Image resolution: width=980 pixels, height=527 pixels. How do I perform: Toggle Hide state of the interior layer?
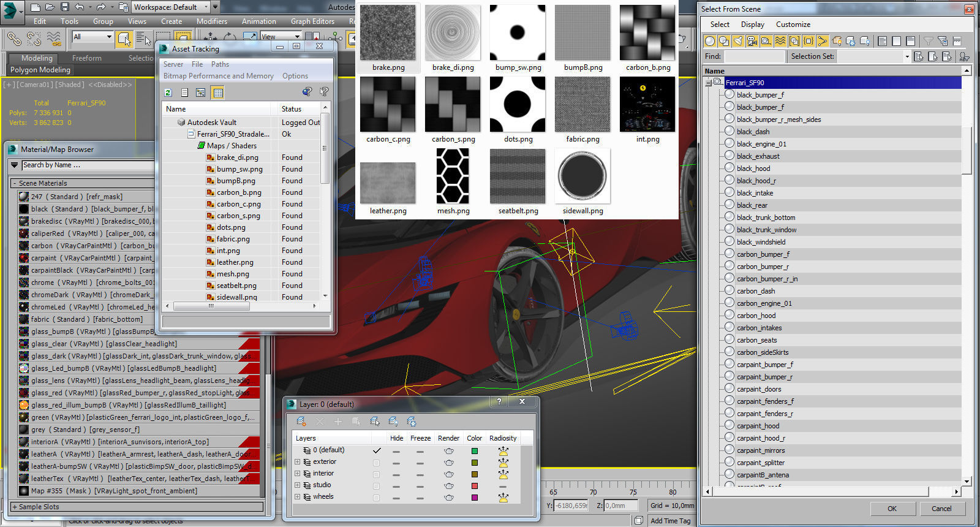click(396, 474)
